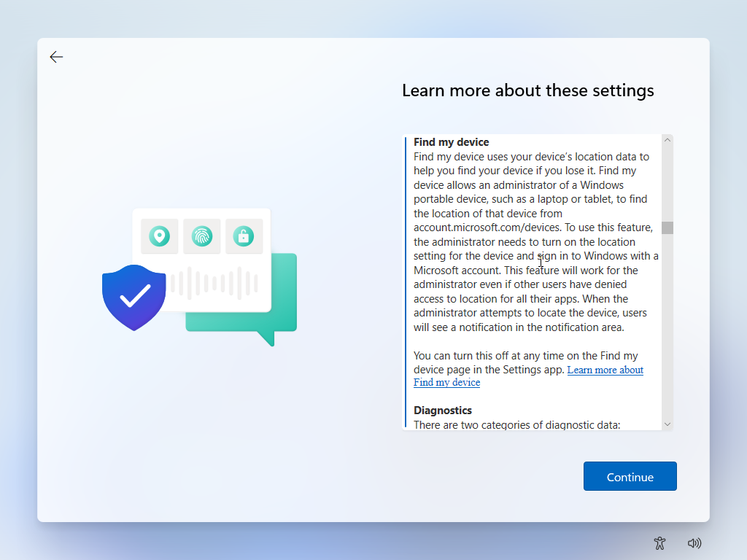Open the volume speaker icon
Viewport: 747px width, 560px height.
(x=694, y=542)
